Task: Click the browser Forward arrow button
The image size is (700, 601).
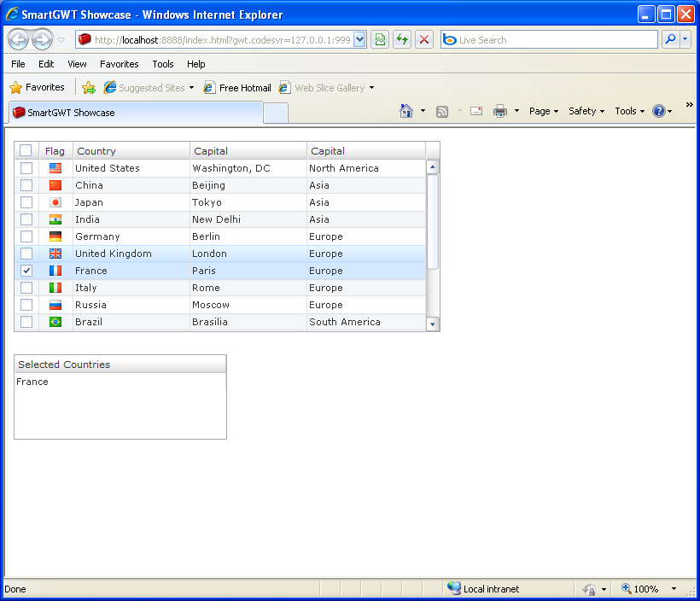Action: (43, 40)
